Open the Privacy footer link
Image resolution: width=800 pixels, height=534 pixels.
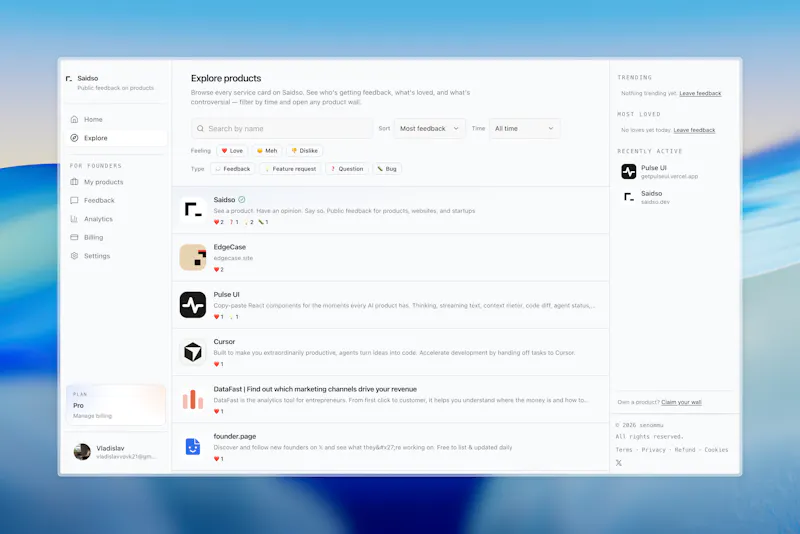(x=654, y=450)
